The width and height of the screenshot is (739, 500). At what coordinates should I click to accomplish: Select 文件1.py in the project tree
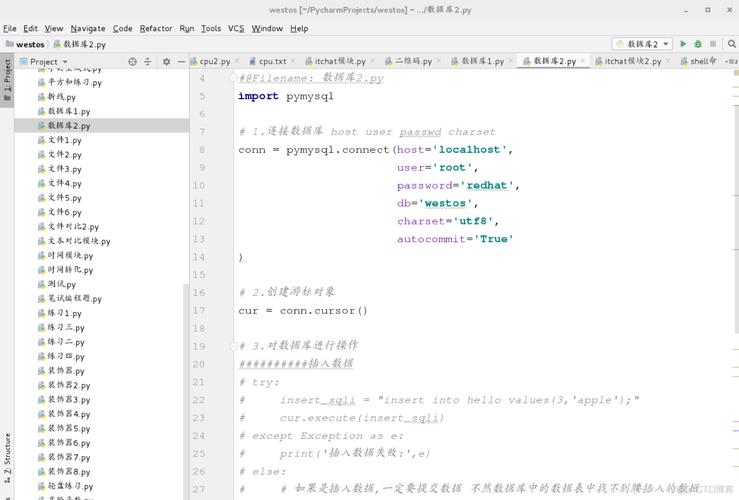(101, 140)
